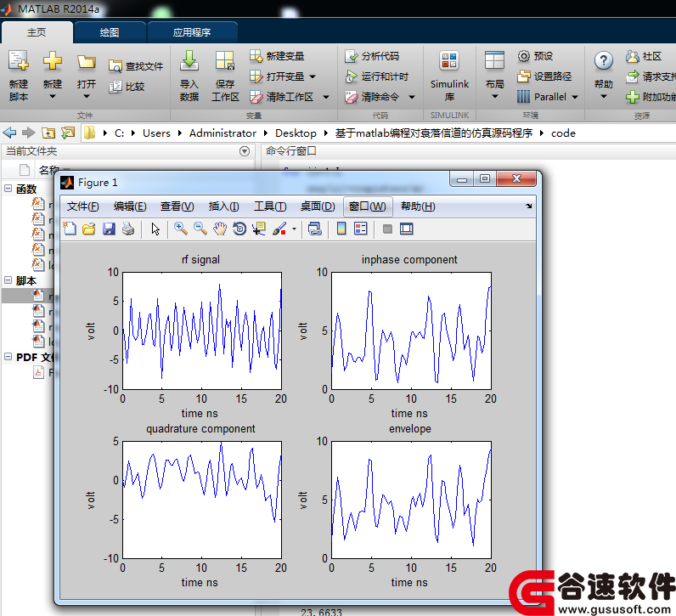Click the back navigation arrow in address bar
Viewport: 676px width, 616px height.
point(9,133)
